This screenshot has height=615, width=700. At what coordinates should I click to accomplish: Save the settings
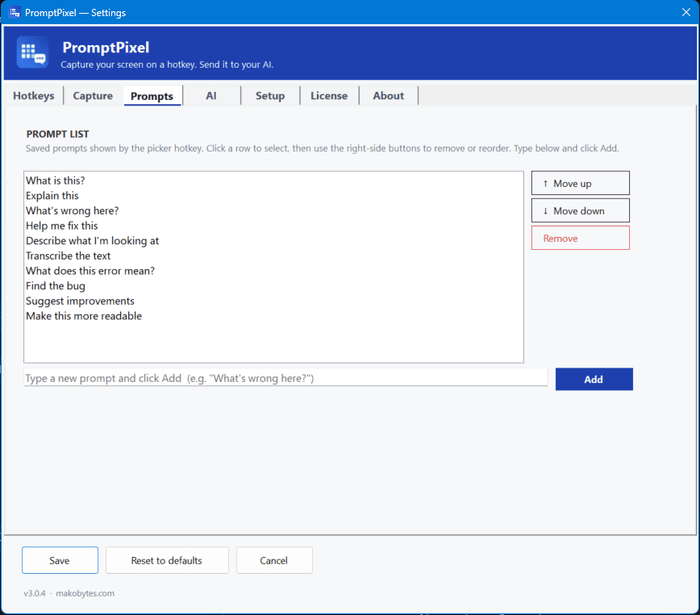pyautogui.click(x=60, y=560)
